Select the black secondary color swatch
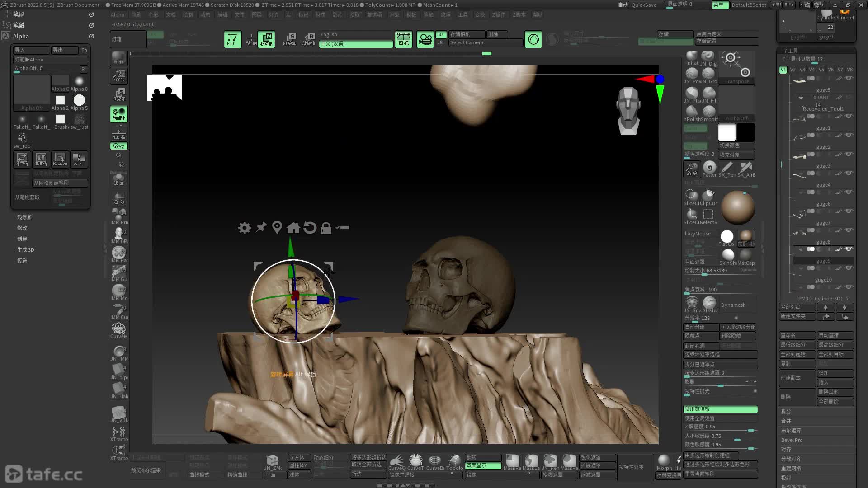868x488 pixels. tap(746, 132)
